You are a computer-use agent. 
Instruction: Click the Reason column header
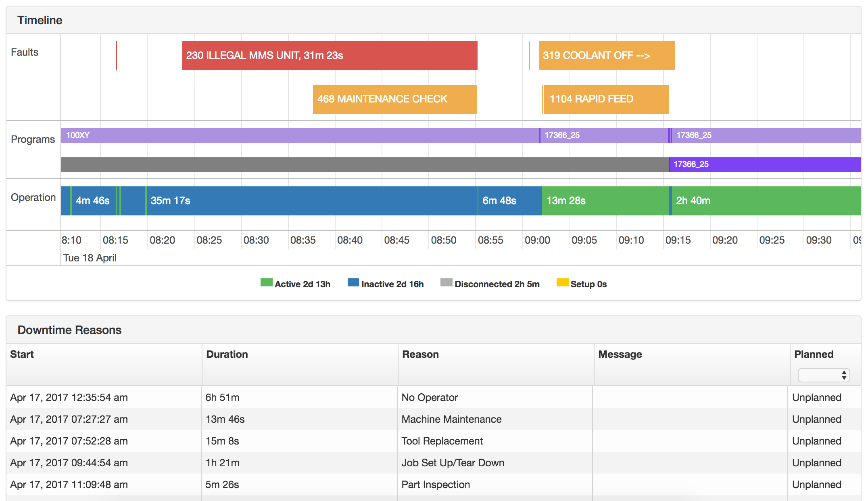tap(420, 354)
